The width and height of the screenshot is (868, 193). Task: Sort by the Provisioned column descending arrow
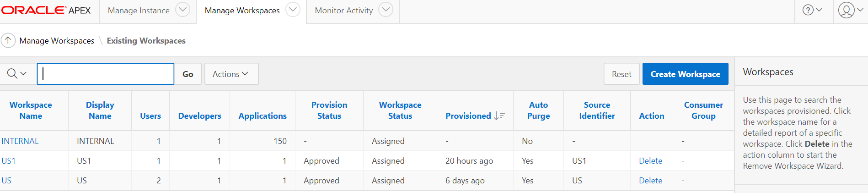(x=499, y=116)
